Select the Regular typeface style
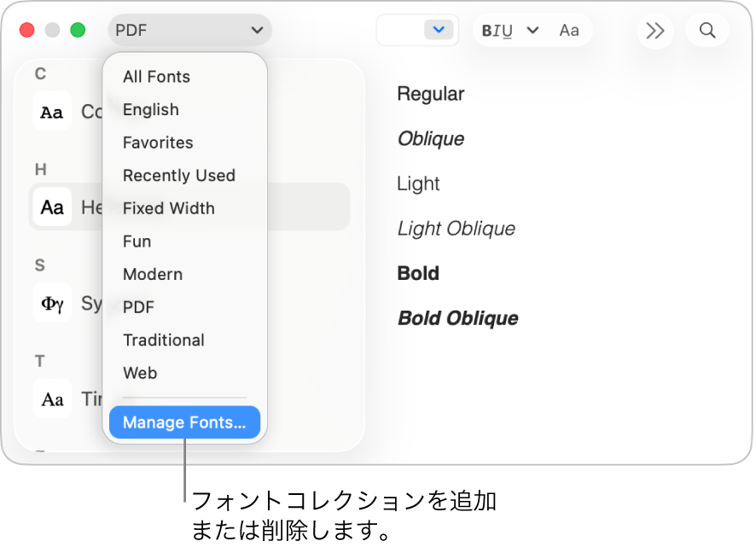 (x=430, y=94)
